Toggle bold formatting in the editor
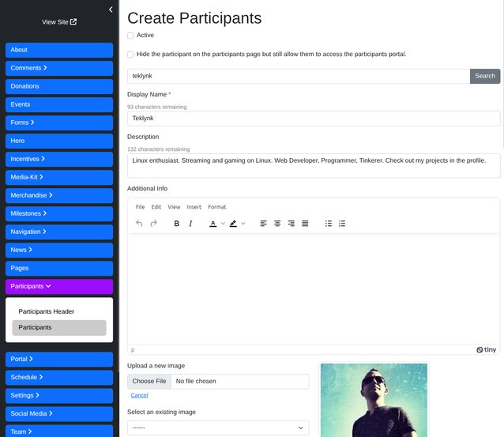This screenshot has height=437, width=504. tap(176, 224)
